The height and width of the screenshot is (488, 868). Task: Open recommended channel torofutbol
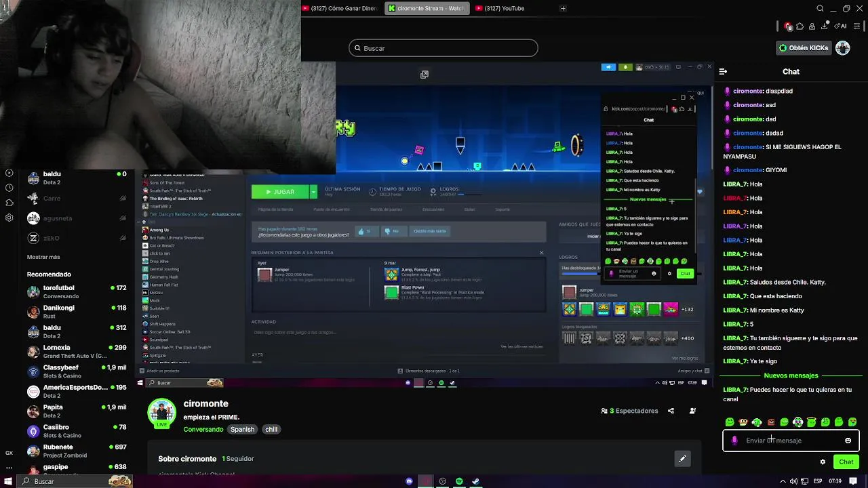(x=76, y=292)
